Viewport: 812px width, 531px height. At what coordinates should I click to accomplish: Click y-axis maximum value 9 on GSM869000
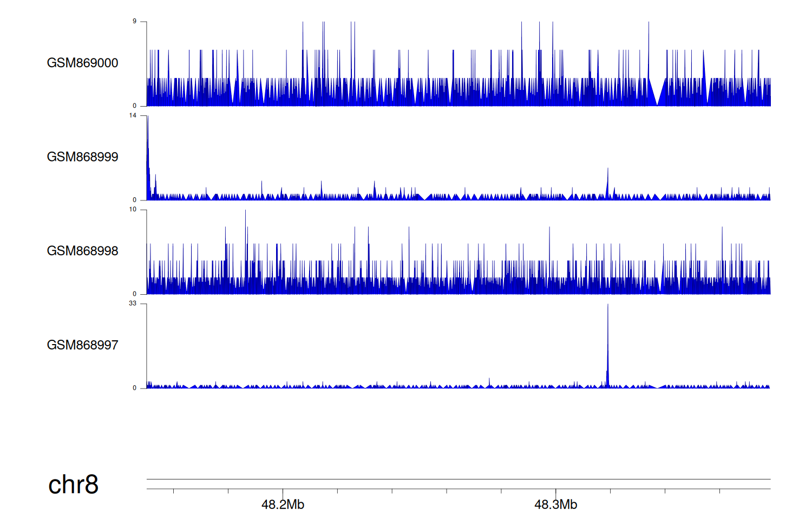(134, 22)
